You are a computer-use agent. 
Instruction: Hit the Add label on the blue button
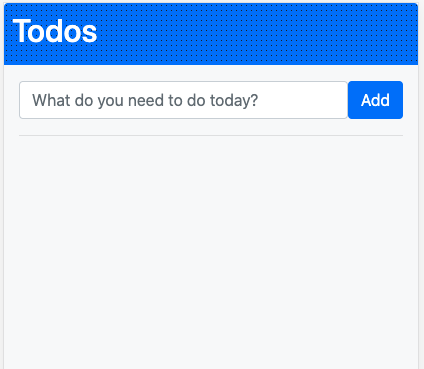coord(375,100)
